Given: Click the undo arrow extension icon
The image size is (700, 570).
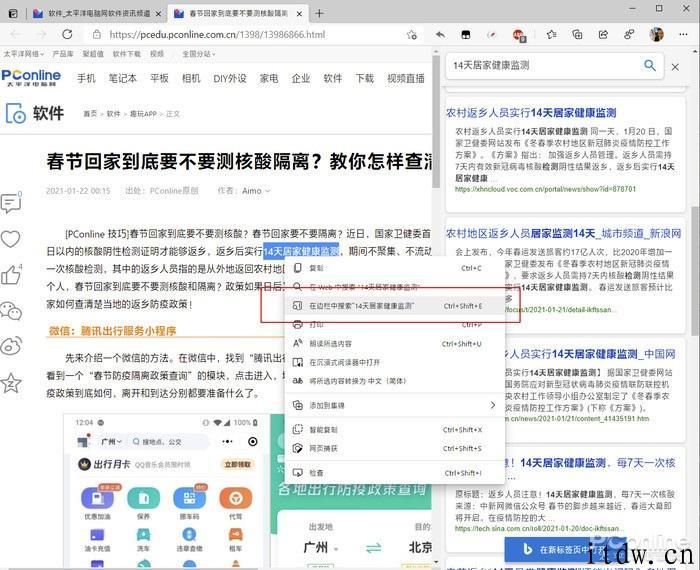Looking at the screenshot, I should 440,34.
